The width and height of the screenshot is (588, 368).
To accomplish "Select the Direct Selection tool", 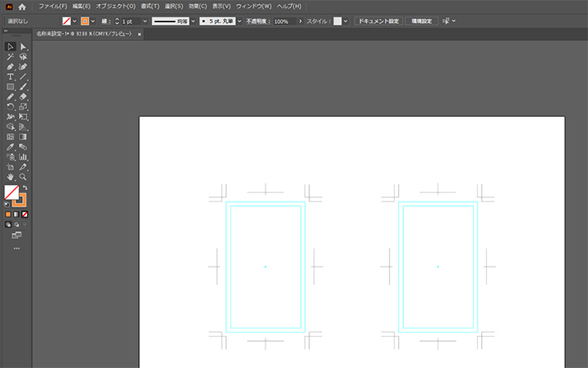I will [x=24, y=46].
